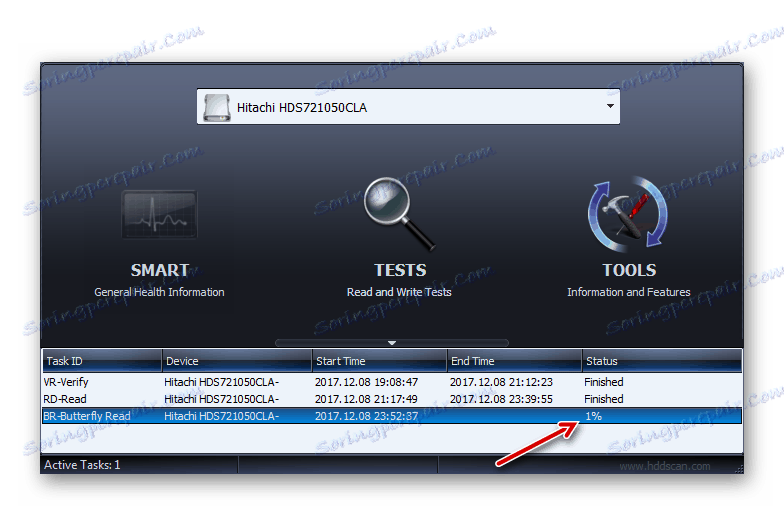Click device cell in VR-Verify row
Screen dimensions: 784x514
coord(222,382)
